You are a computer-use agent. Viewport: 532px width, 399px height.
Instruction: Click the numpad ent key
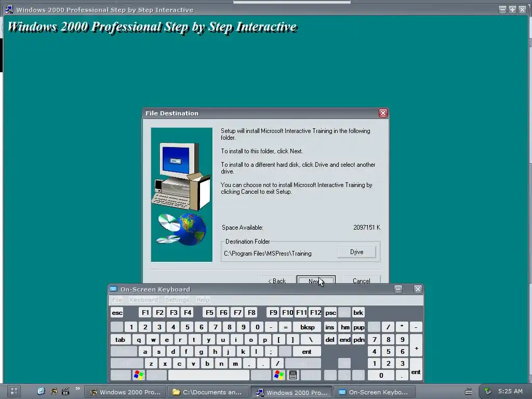416,369
